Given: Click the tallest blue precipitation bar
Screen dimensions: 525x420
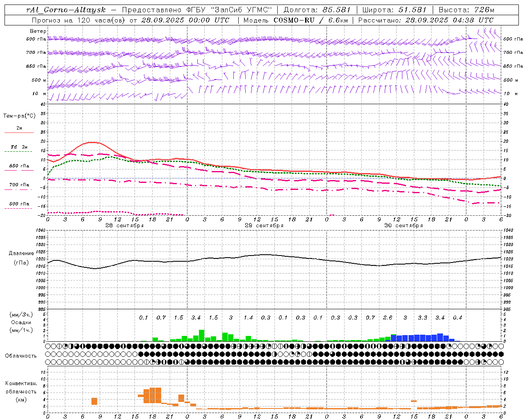Looking at the screenshot, I should coord(440,337).
